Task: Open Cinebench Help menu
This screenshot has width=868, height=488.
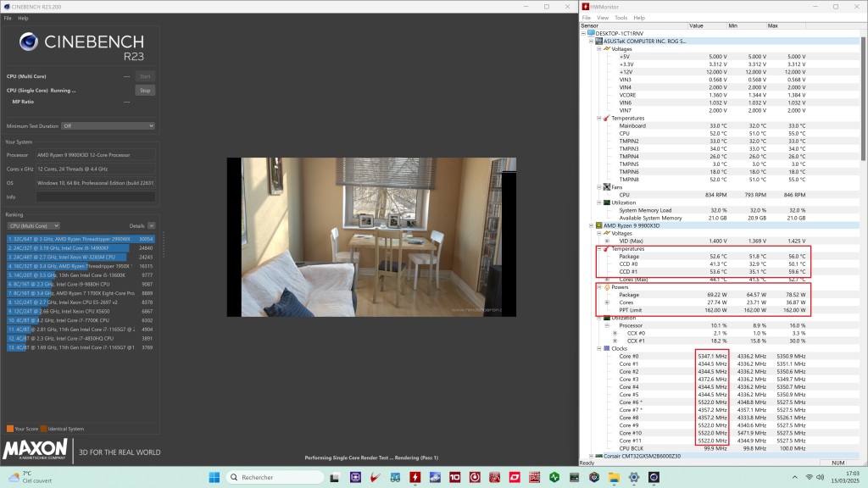Action: tap(23, 19)
